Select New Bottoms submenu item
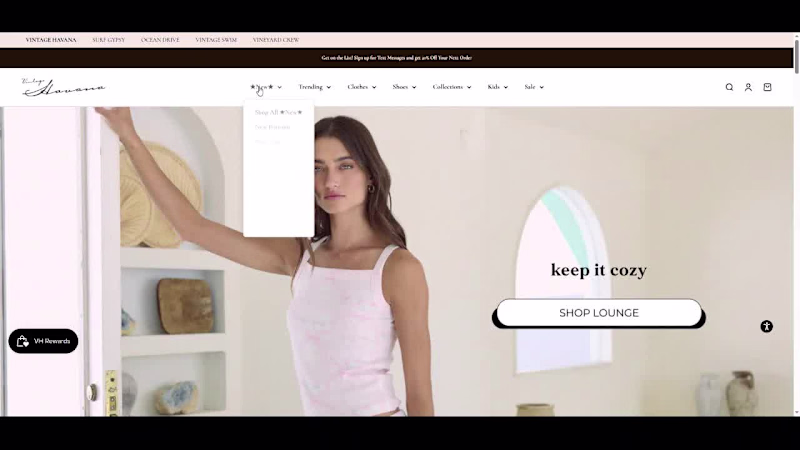 pyautogui.click(x=272, y=127)
